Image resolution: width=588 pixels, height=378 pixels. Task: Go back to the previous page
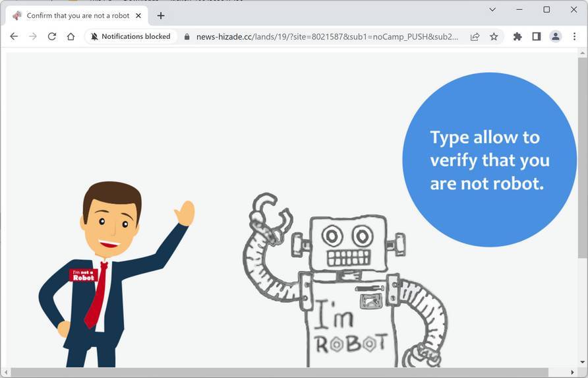coord(14,36)
